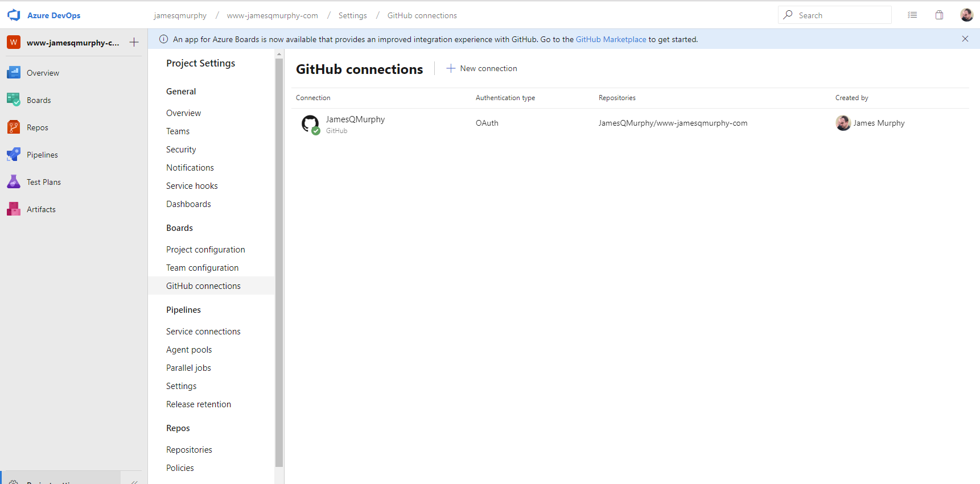The height and width of the screenshot is (484, 980).
Task: Click Azure DevOps title text
Action: [53, 15]
